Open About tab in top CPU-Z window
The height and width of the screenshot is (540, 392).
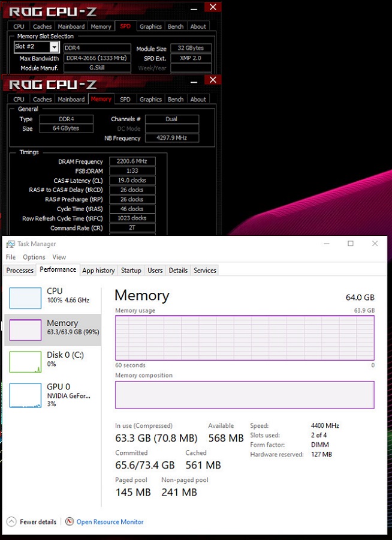[198, 26]
